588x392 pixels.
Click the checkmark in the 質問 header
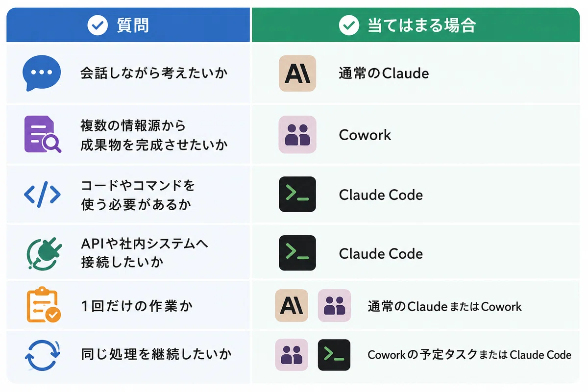pyautogui.click(x=98, y=25)
